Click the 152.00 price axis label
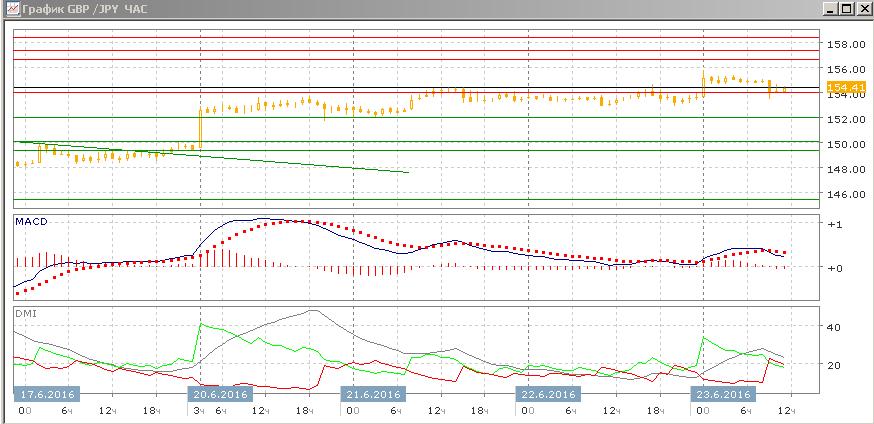Viewport: 874px width, 424px height. coord(848,119)
